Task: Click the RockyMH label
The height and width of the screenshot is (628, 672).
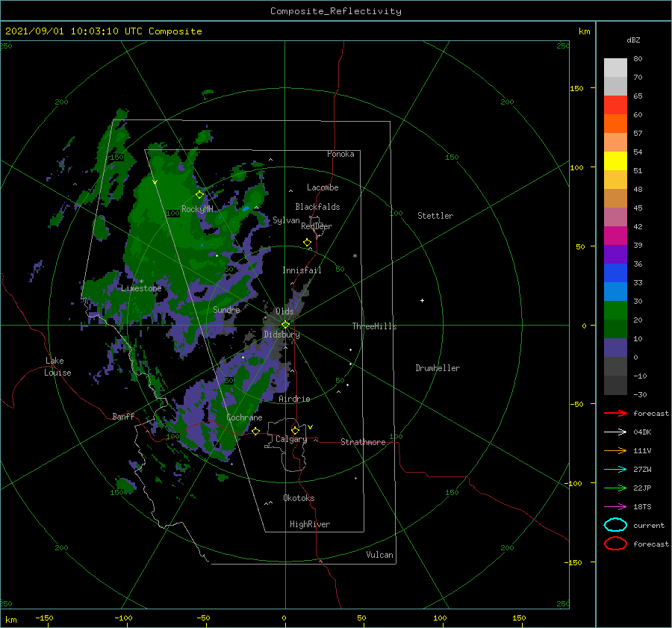Action: pyautogui.click(x=197, y=209)
